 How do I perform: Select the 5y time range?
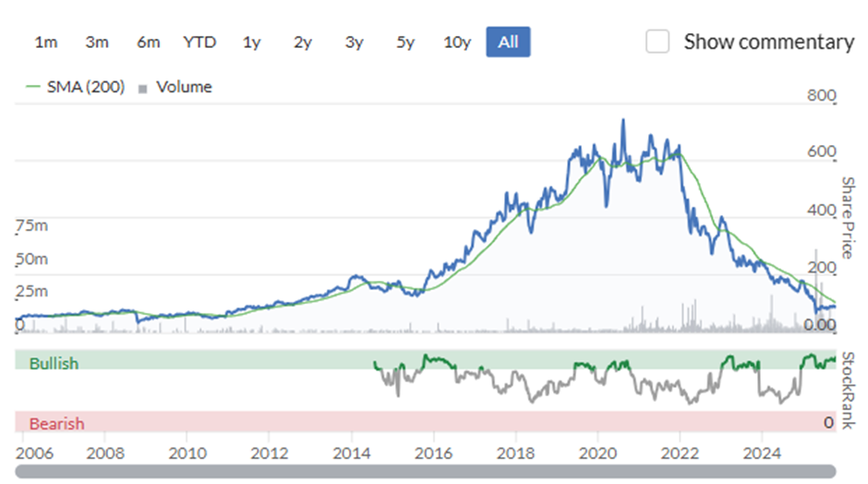point(405,42)
